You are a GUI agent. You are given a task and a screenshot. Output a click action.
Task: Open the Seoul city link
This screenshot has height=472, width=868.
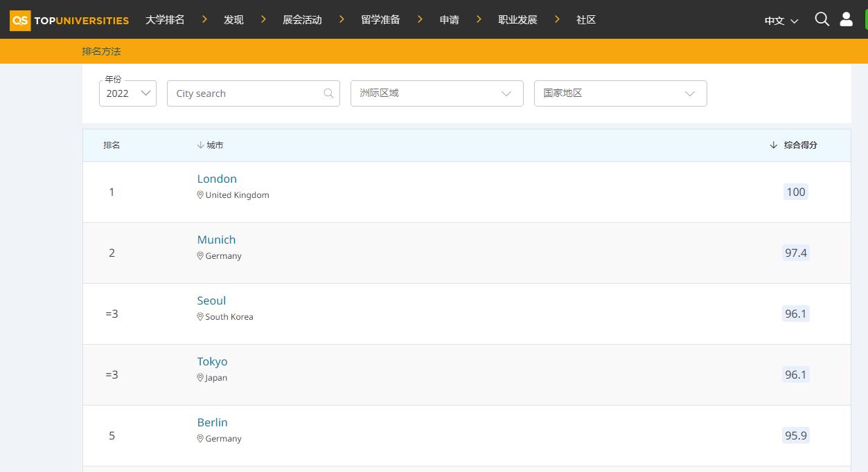pos(211,300)
